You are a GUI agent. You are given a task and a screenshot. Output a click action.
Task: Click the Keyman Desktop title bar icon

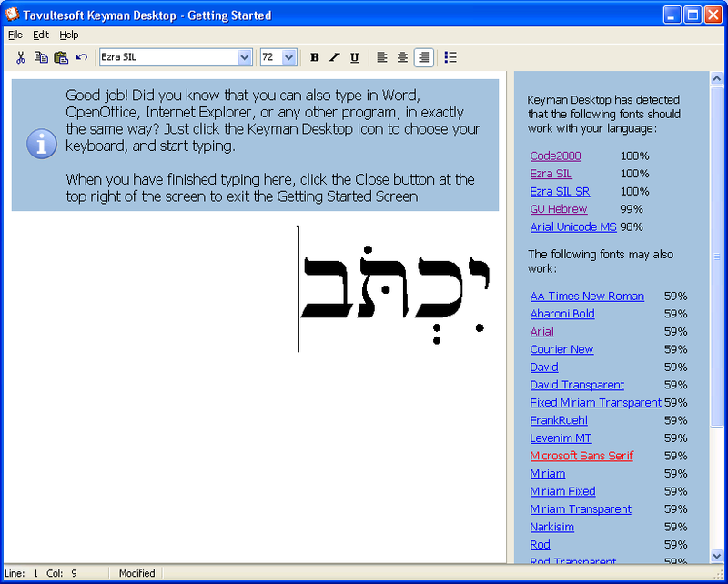tap(12, 15)
